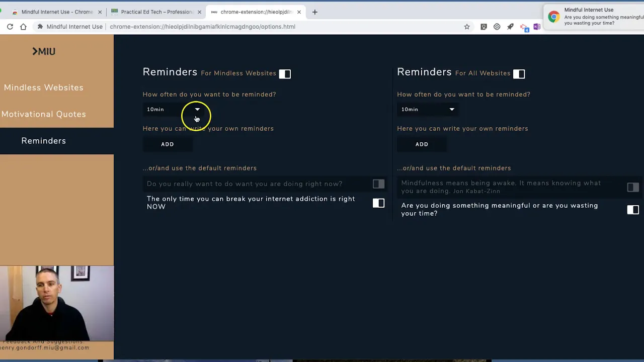The height and width of the screenshot is (362, 644).
Task: Open the All Websites 10min frequency dropdown
Action: 428,109
